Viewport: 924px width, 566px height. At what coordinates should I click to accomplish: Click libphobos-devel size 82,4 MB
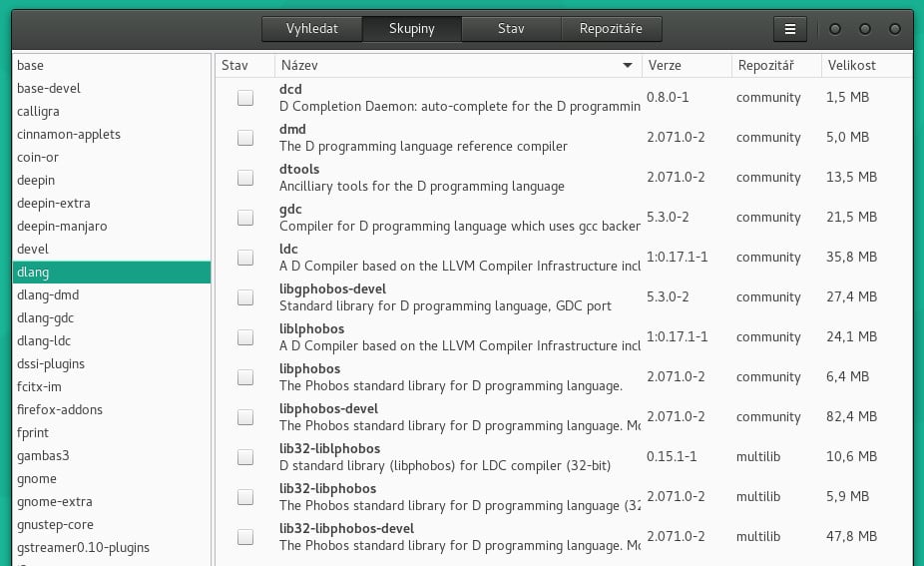851,417
